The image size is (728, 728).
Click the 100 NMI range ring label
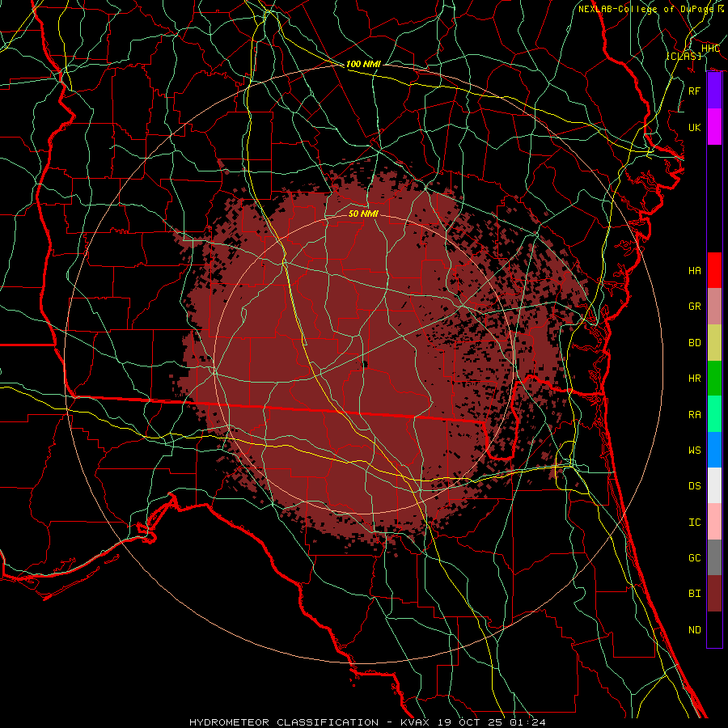(x=363, y=64)
